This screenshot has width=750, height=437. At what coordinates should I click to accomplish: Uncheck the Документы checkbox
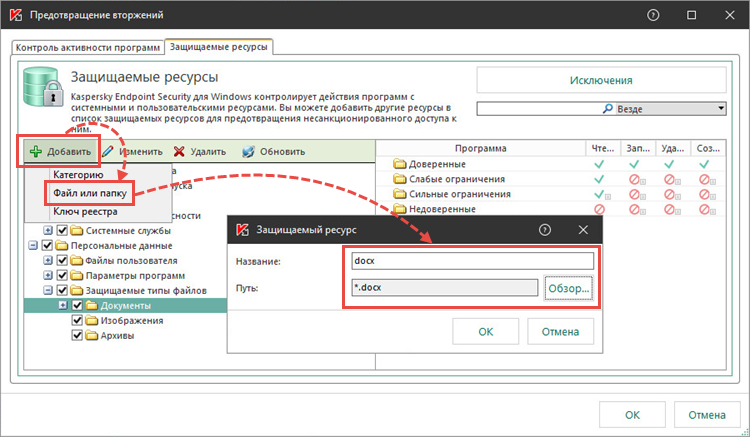[77, 306]
